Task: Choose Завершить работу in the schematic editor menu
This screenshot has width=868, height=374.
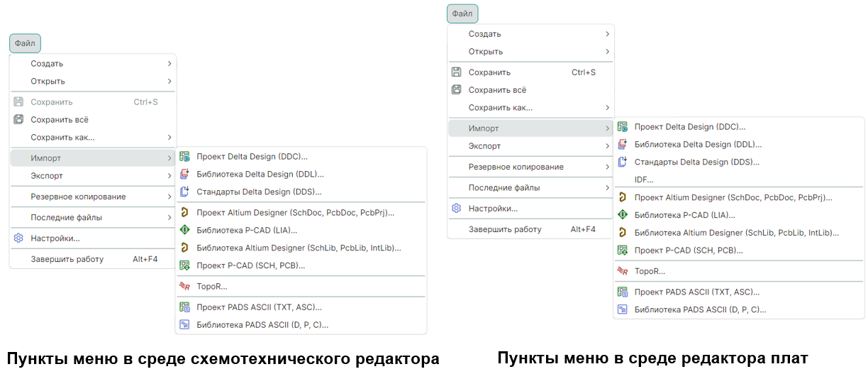Action: click(67, 259)
